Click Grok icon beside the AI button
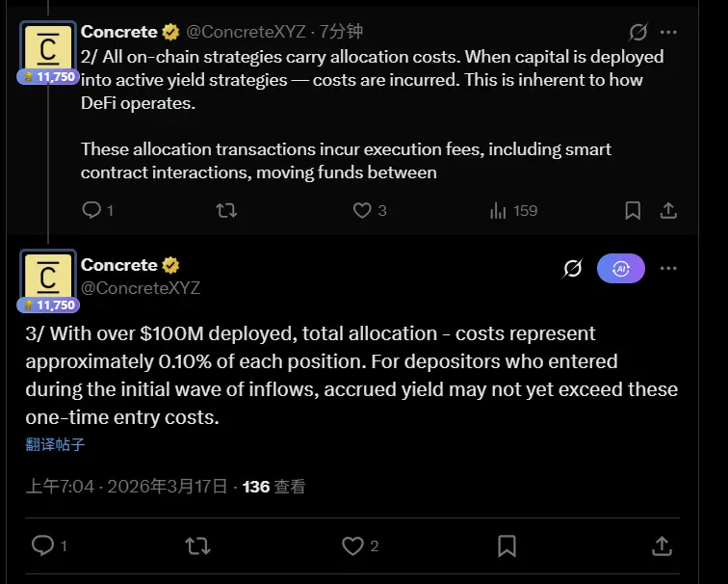This screenshot has width=728, height=584. click(x=573, y=269)
